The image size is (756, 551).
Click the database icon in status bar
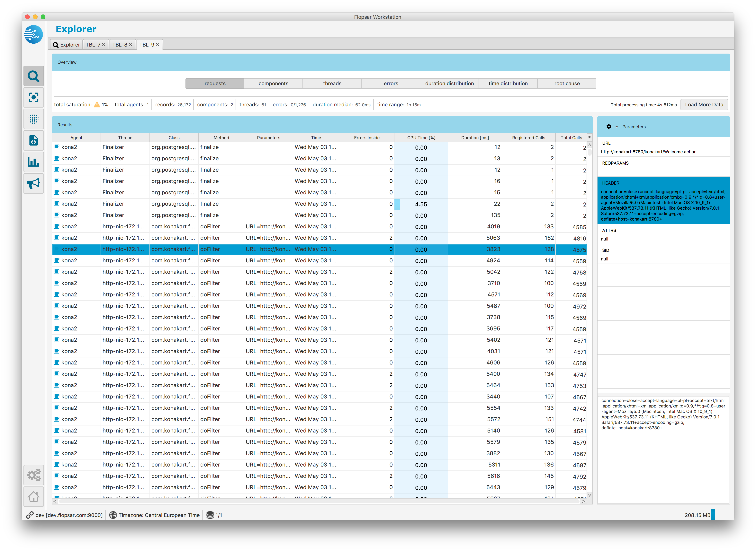[210, 515]
